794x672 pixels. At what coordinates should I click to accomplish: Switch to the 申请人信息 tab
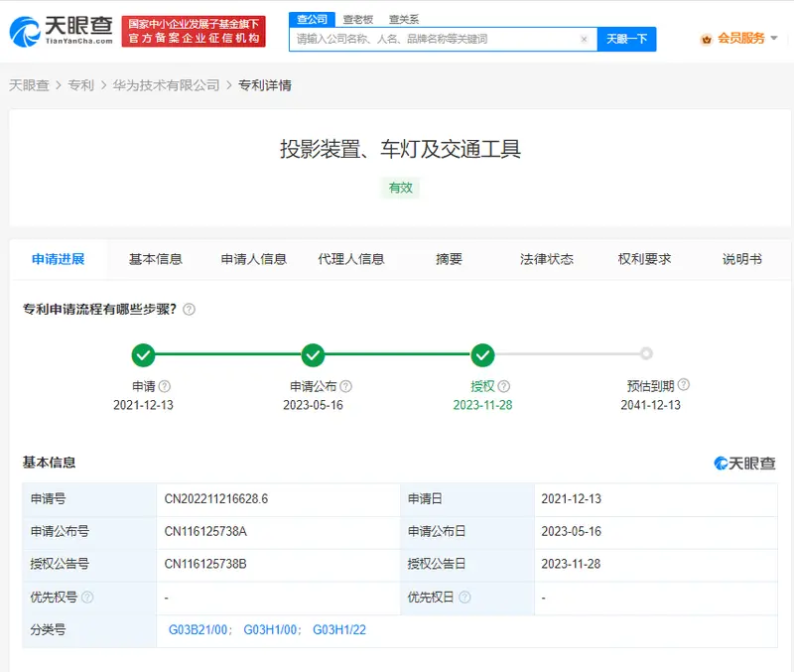point(254,259)
